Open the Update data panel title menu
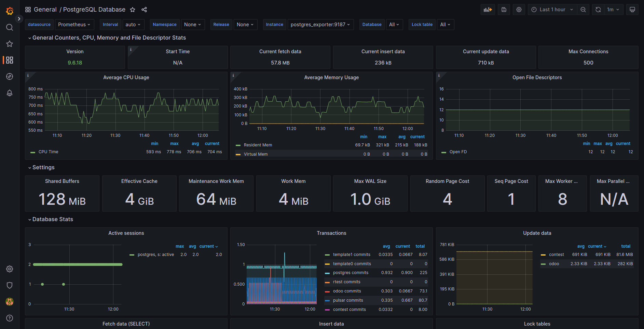 tap(537, 233)
